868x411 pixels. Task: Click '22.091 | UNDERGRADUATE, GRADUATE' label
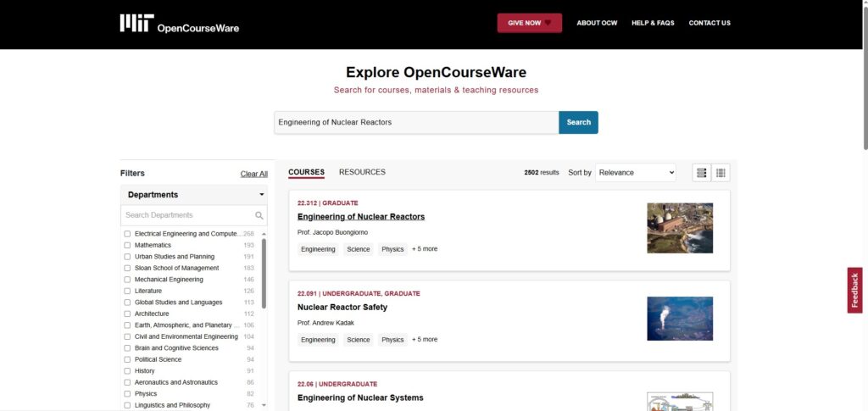pos(359,294)
